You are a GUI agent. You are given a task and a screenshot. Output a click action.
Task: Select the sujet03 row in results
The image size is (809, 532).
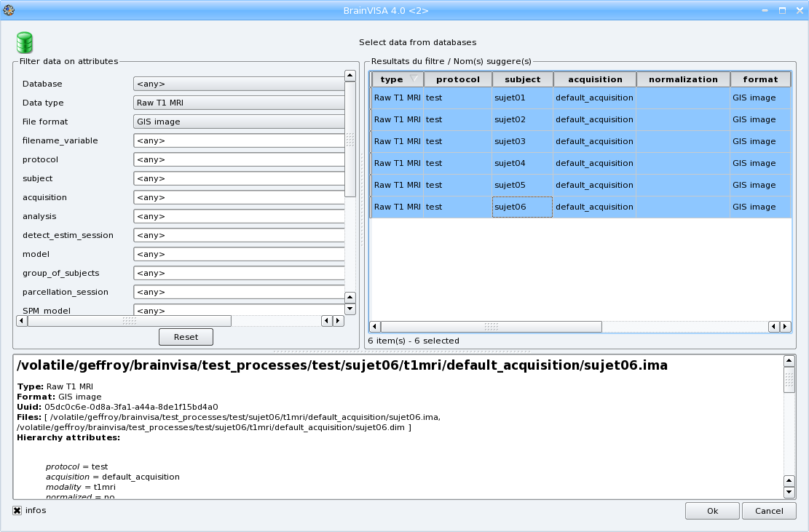(510, 141)
